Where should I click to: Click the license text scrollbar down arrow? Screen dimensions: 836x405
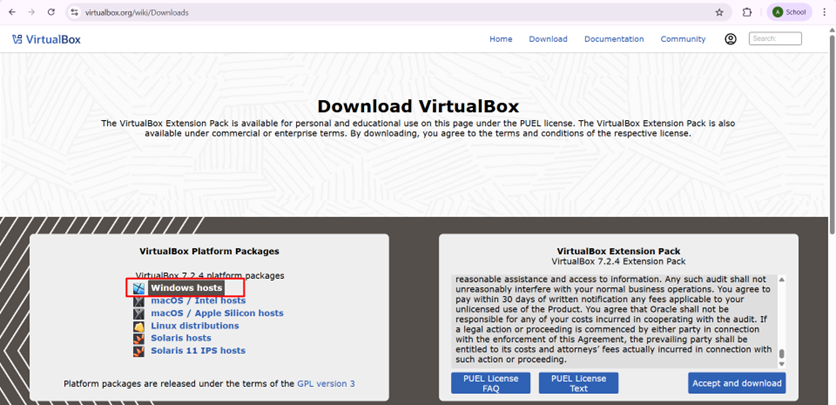(x=782, y=363)
